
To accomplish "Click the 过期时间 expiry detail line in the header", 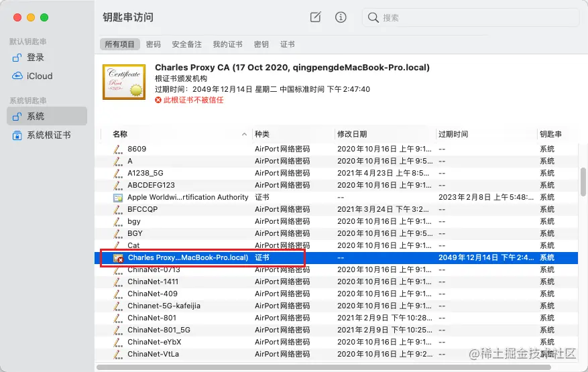I will pyautogui.click(x=263, y=89).
